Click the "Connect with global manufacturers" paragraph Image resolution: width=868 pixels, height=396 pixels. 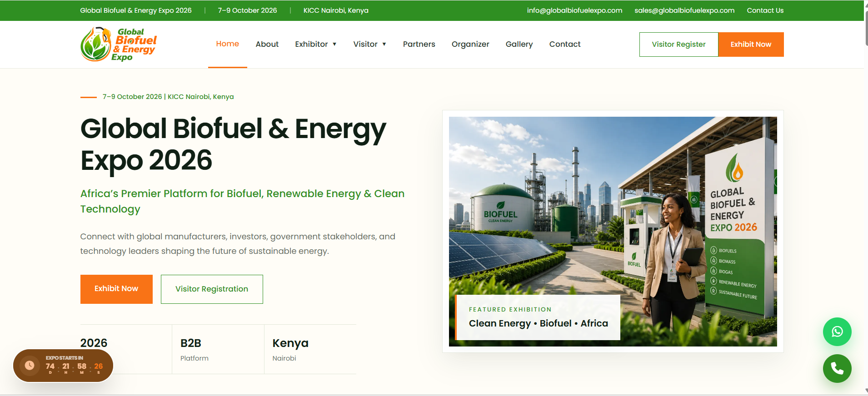(x=238, y=244)
